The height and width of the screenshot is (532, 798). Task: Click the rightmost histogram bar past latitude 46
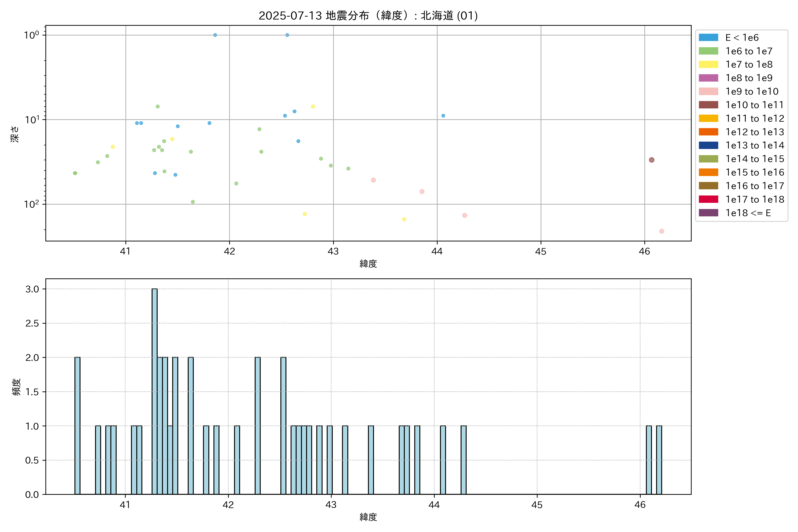pos(659,460)
